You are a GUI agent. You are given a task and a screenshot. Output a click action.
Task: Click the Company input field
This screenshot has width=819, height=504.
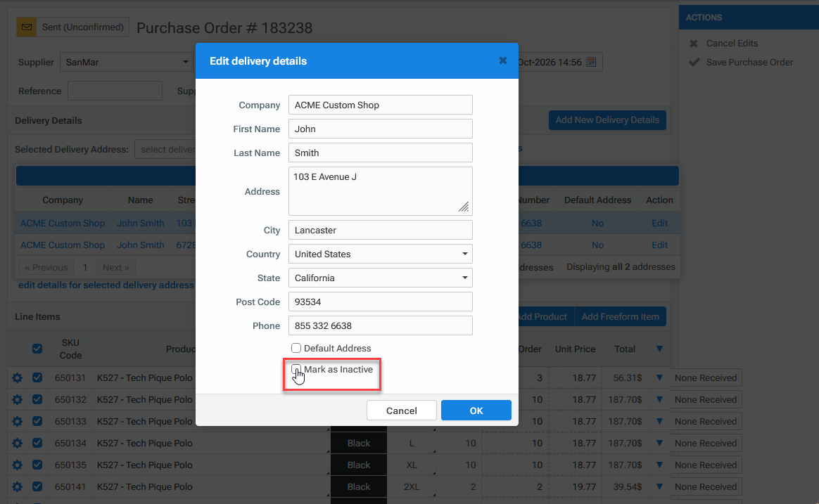(380, 105)
